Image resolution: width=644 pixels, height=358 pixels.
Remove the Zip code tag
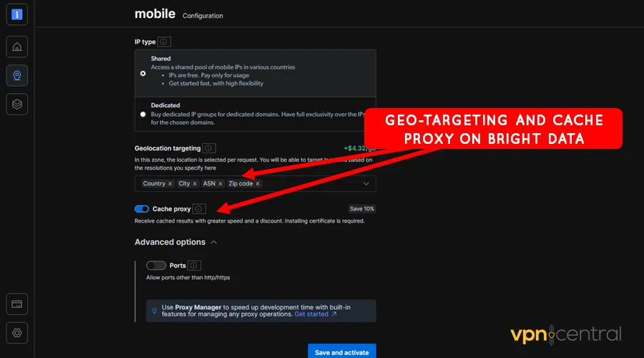pyautogui.click(x=258, y=184)
